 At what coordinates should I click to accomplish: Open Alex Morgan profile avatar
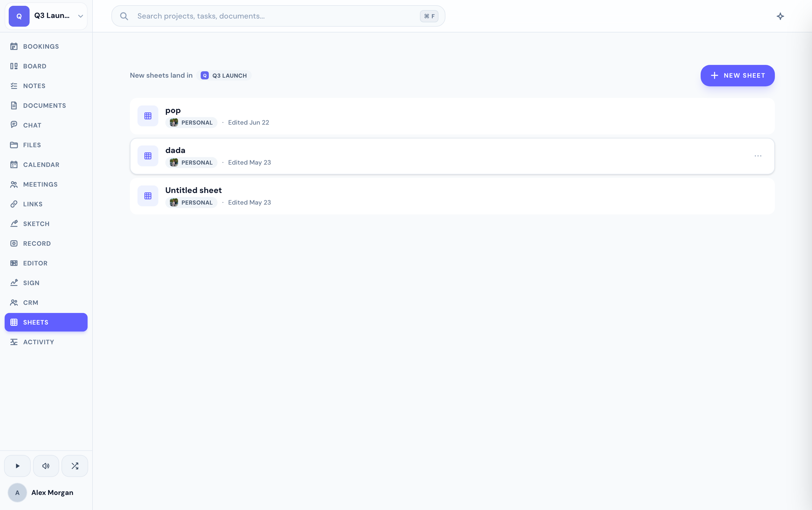pyautogui.click(x=17, y=493)
